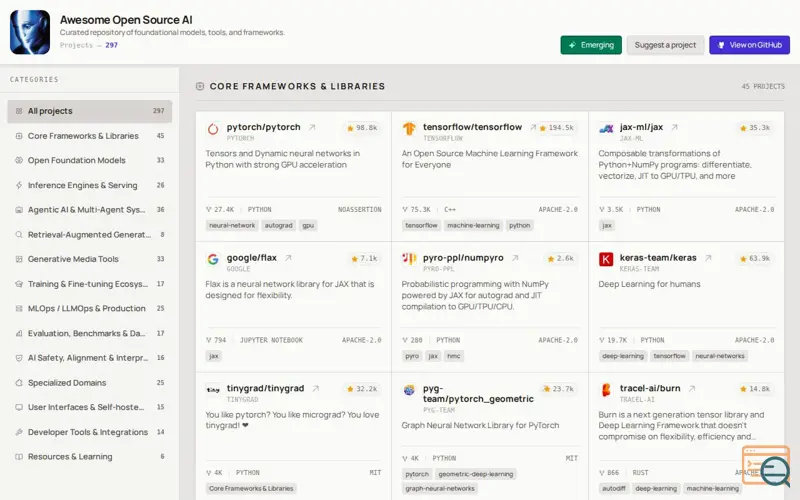Click the external link arrow beside pytorch/pytorch
Image resolution: width=800 pixels, height=500 pixels.
tap(312, 128)
